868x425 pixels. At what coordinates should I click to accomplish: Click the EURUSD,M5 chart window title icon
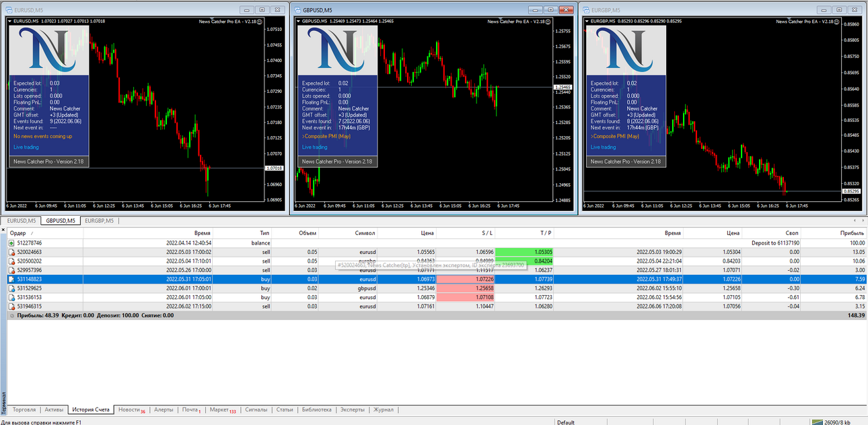[9, 10]
